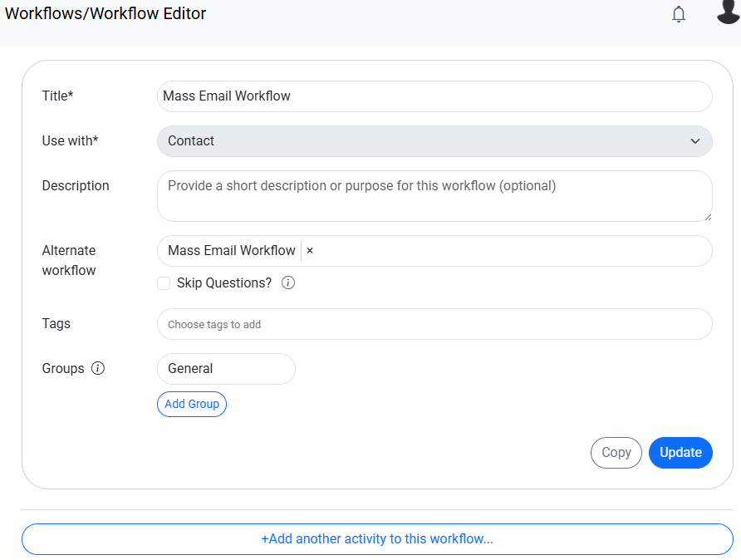Open the notifications bell

click(x=679, y=14)
